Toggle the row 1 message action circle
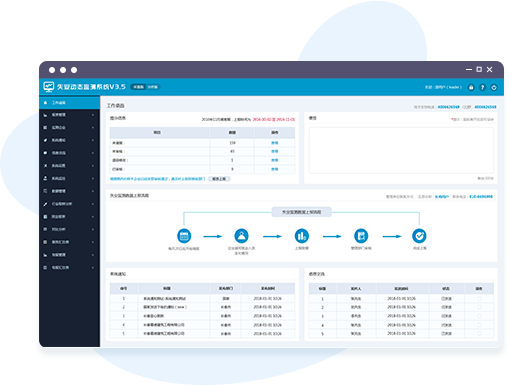Screen dimensions: 509x385 coord(479,299)
